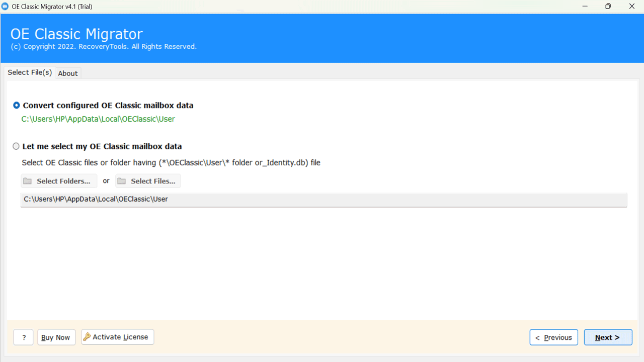This screenshot has width=644, height=362.
Task: Restore down the OE Classic Migrator window
Action: click(x=608, y=7)
